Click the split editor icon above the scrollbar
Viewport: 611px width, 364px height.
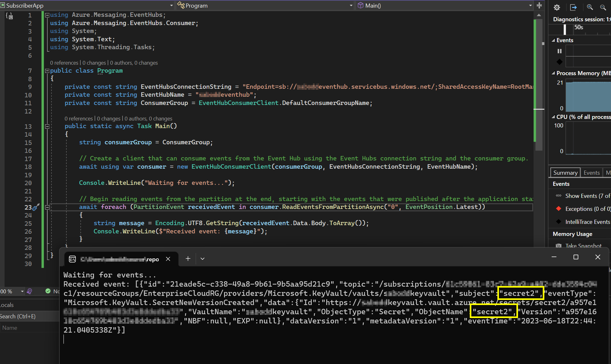click(x=539, y=5)
